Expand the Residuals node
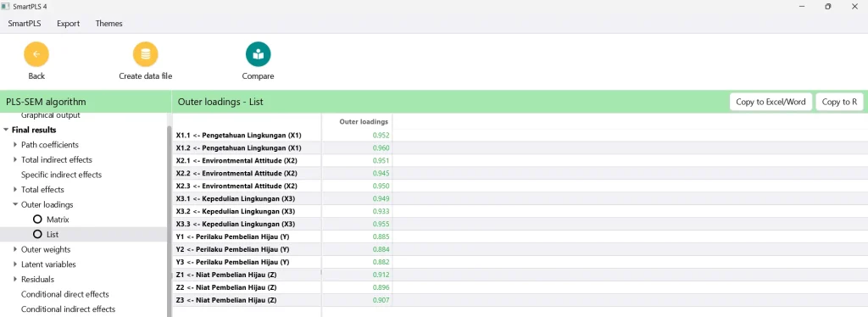868x317 pixels. pyautogui.click(x=15, y=280)
